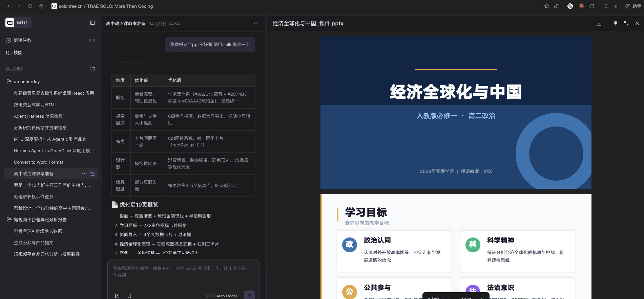Collapse the 短视频平台差异化分析报告 folder

pyautogui.click(x=9, y=220)
